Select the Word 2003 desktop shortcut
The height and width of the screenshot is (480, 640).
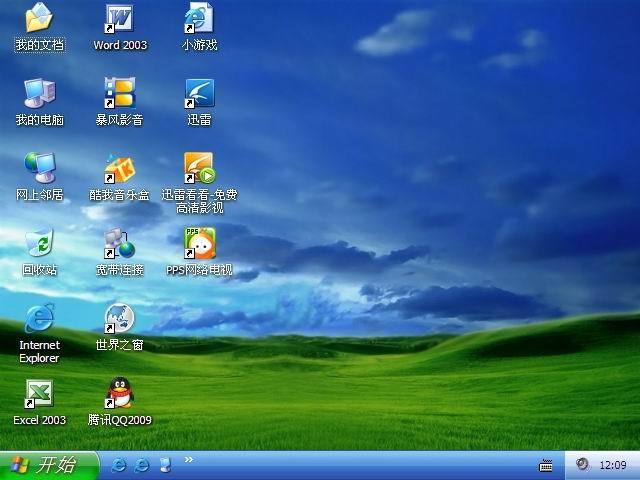[120, 19]
